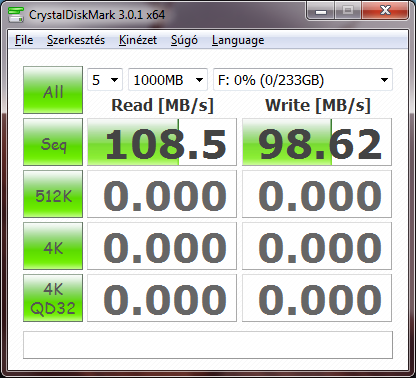Click the disabled maximize button
This screenshot has width=416, height=378.
348,11
